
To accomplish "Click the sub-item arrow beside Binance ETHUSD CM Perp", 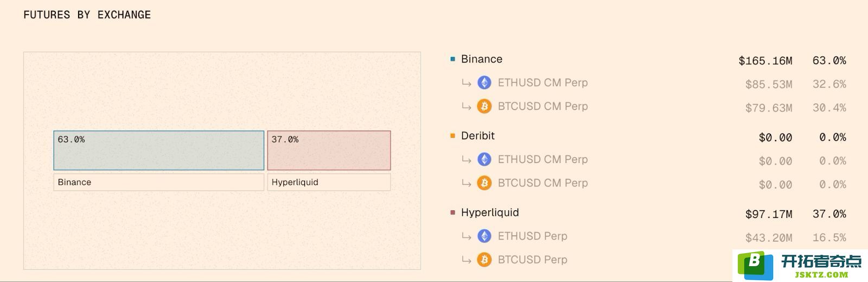I will (466, 83).
